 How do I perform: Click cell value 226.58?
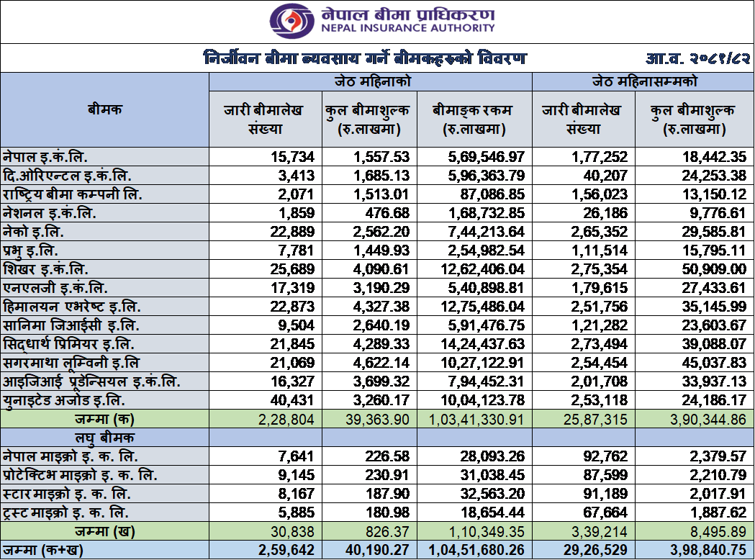tap(387, 456)
